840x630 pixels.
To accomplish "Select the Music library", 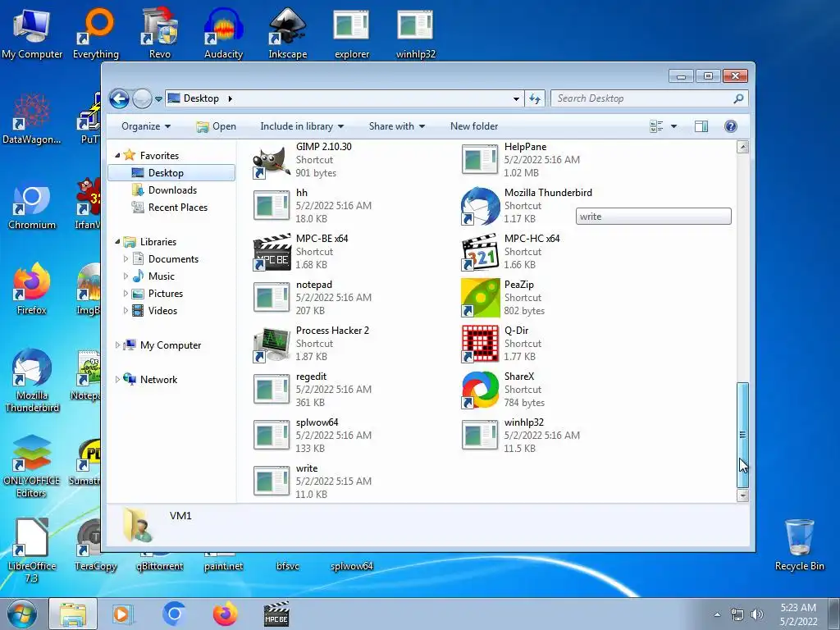I will pos(161,276).
